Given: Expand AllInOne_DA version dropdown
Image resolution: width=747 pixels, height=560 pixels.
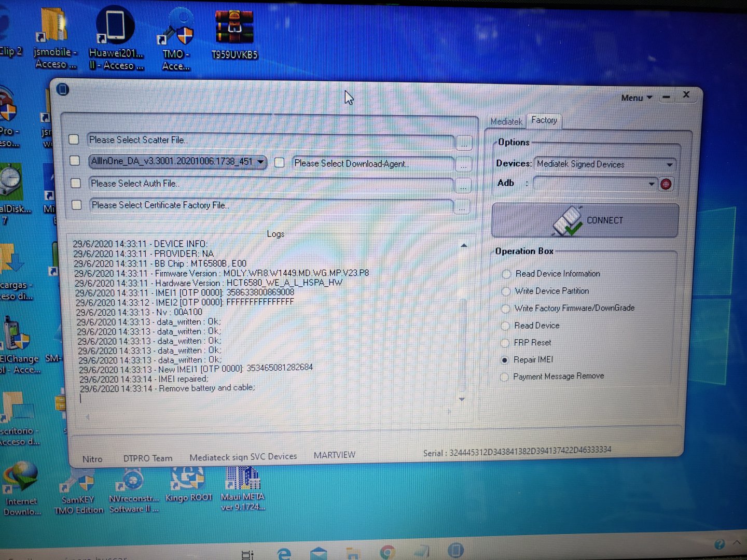Looking at the screenshot, I should (x=261, y=162).
